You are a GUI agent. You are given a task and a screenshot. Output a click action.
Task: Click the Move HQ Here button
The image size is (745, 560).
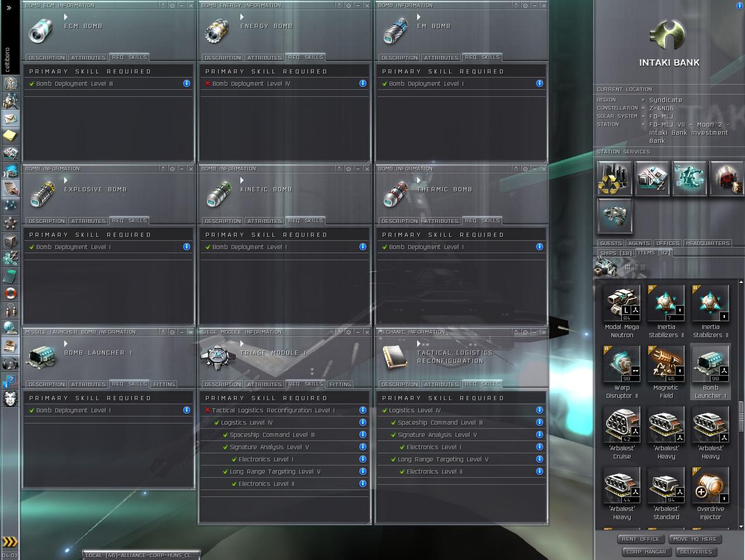click(695, 539)
